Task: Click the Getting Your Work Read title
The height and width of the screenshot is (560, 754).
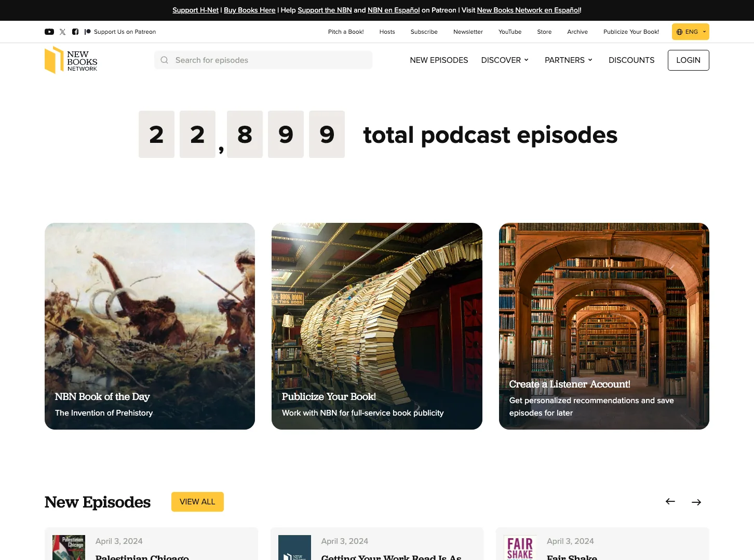Action: coord(392,557)
